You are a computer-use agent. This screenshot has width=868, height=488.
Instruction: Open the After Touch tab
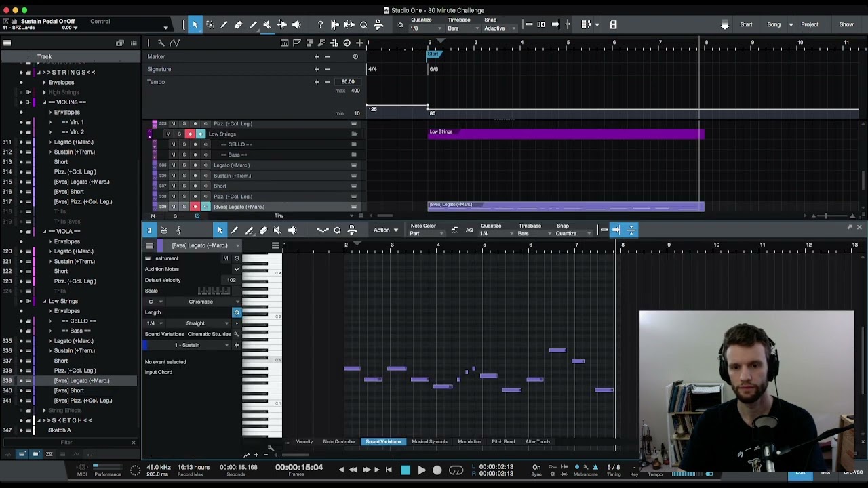point(538,442)
